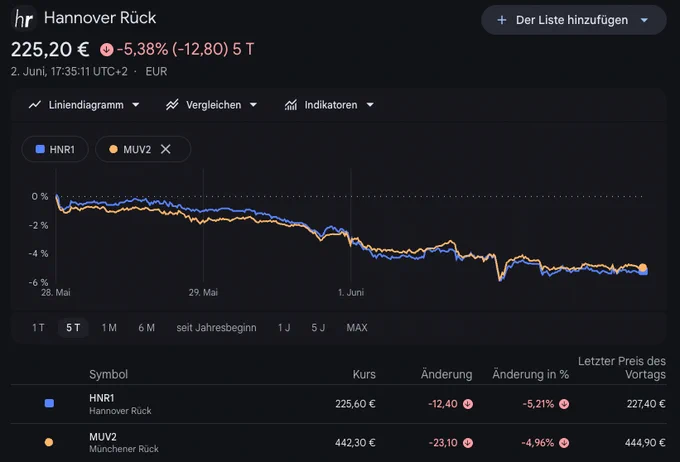Select the MUV2 chip label
This screenshot has height=462, width=680.
pos(137,150)
